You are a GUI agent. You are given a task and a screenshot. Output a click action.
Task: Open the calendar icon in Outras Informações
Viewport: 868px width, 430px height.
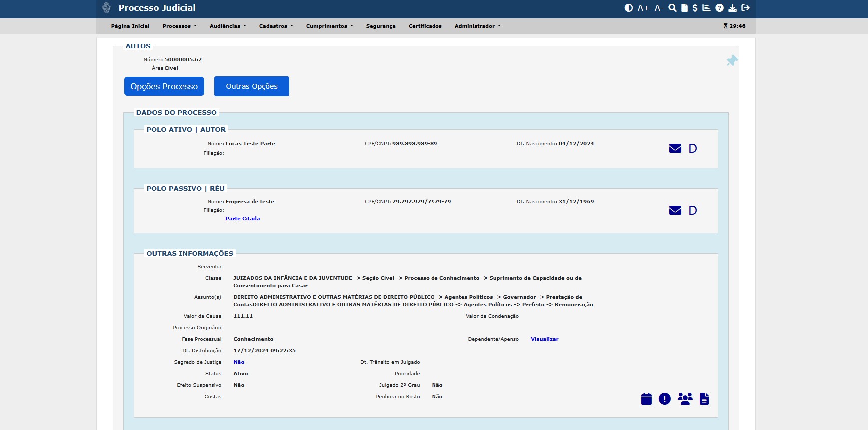click(646, 399)
